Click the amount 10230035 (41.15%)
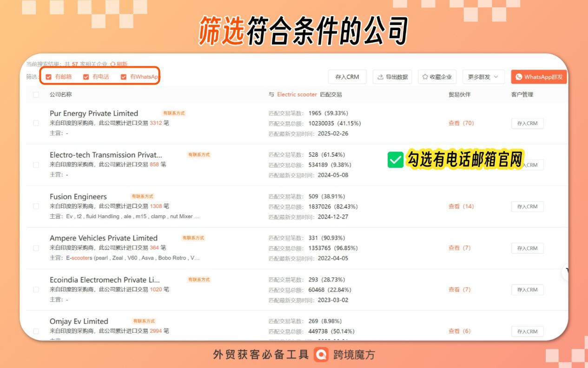 (x=335, y=123)
